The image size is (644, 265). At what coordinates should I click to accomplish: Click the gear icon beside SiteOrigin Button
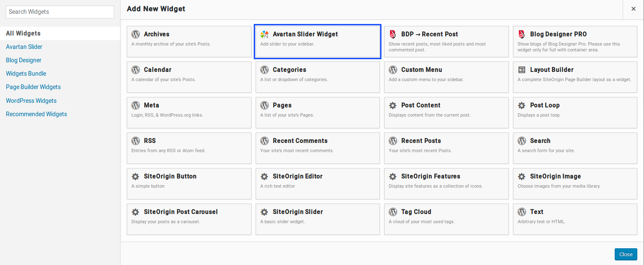136,176
